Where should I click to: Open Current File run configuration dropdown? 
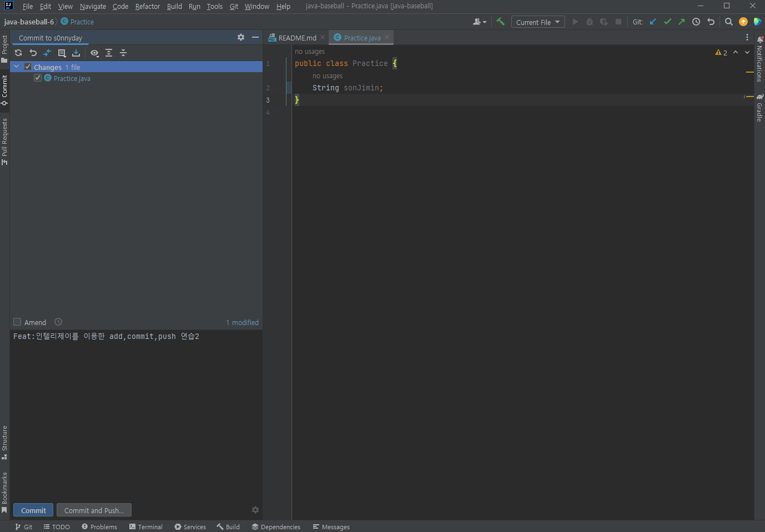point(538,22)
